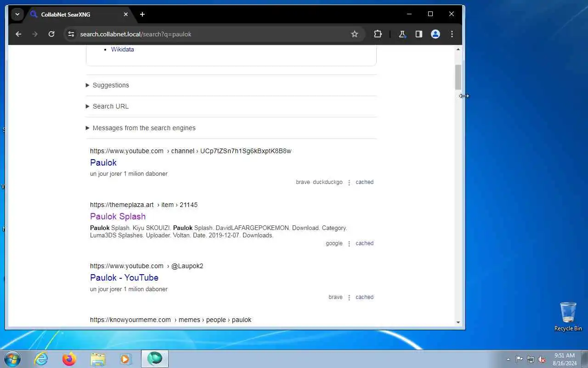Open the Extensions puzzle icon

point(378,34)
